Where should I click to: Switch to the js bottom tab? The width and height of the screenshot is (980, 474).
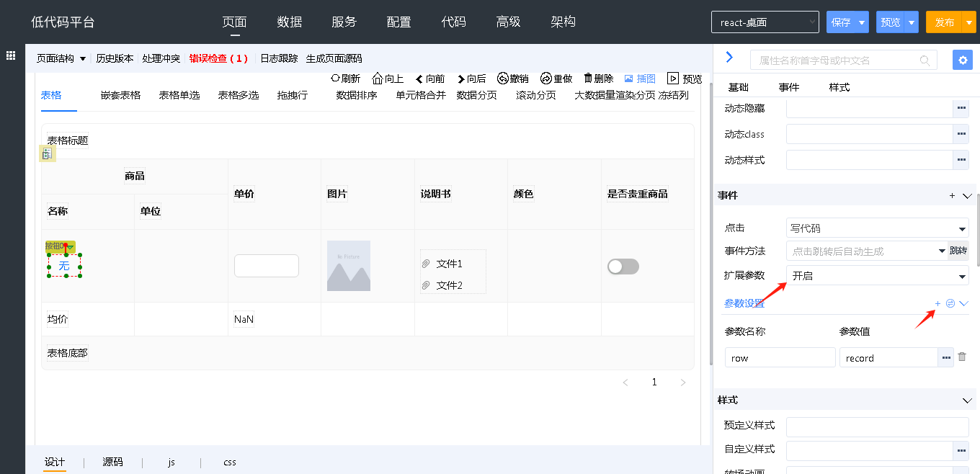tap(171, 462)
